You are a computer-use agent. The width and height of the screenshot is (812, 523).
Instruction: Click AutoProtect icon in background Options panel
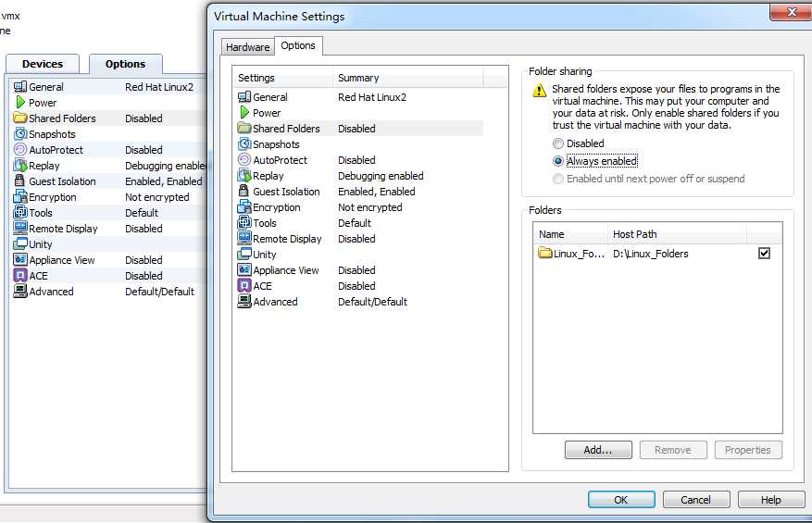(x=20, y=150)
